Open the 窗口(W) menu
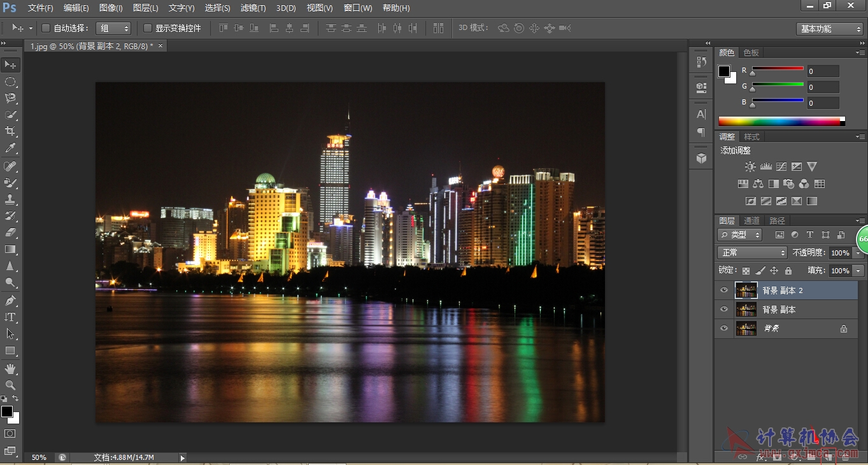 358,8
